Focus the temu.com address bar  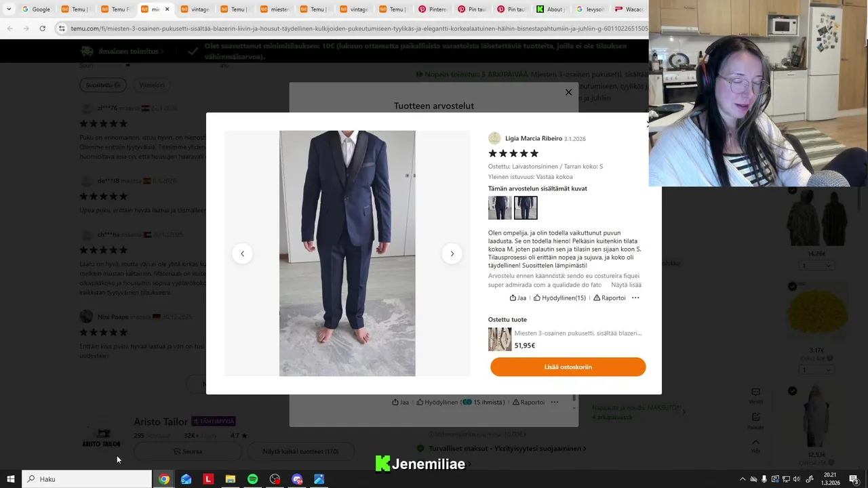tap(359, 28)
